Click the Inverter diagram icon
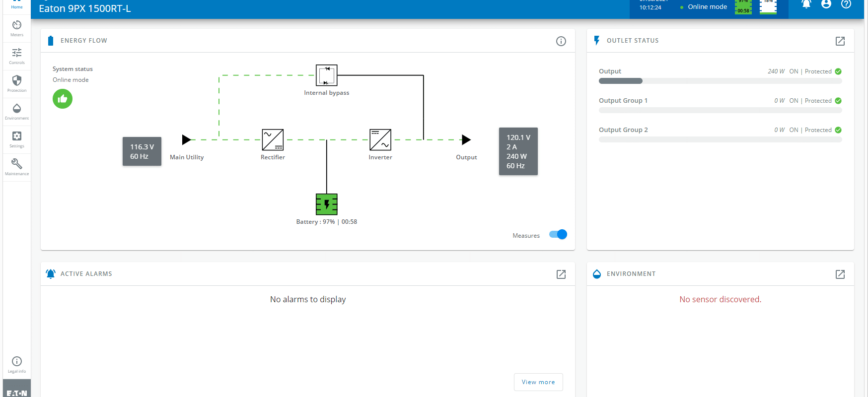Image resolution: width=868 pixels, height=397 pixels. coord(380,140)
